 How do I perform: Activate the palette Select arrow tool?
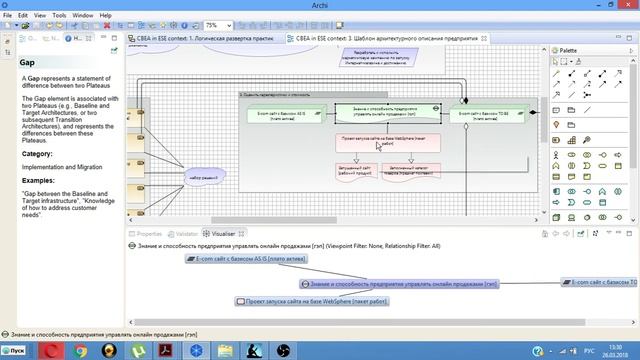[555, 62]
